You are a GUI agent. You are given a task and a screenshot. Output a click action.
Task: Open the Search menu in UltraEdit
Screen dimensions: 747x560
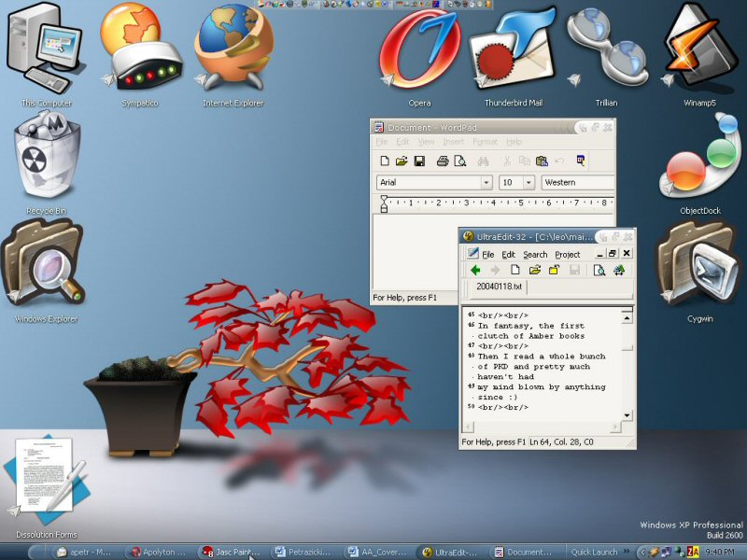coord(535,254)
